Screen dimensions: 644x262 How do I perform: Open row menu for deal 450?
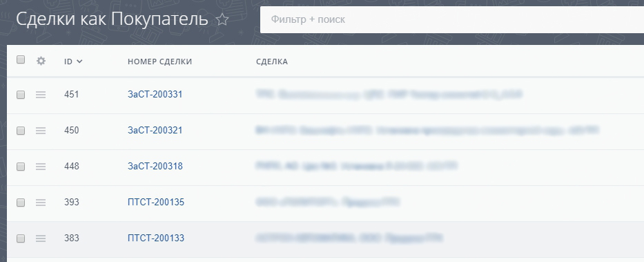click(40, 131)
